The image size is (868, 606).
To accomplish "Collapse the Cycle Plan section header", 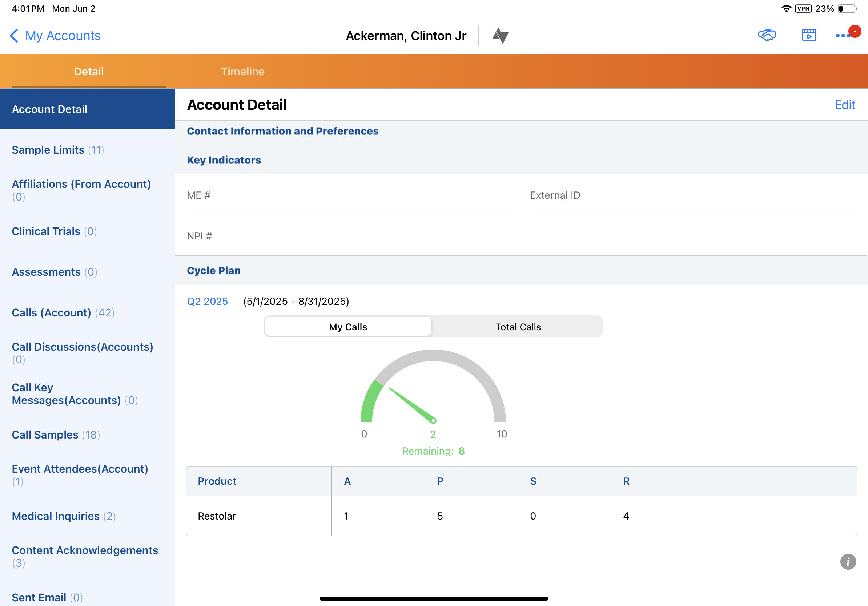I will pos(214,270).
